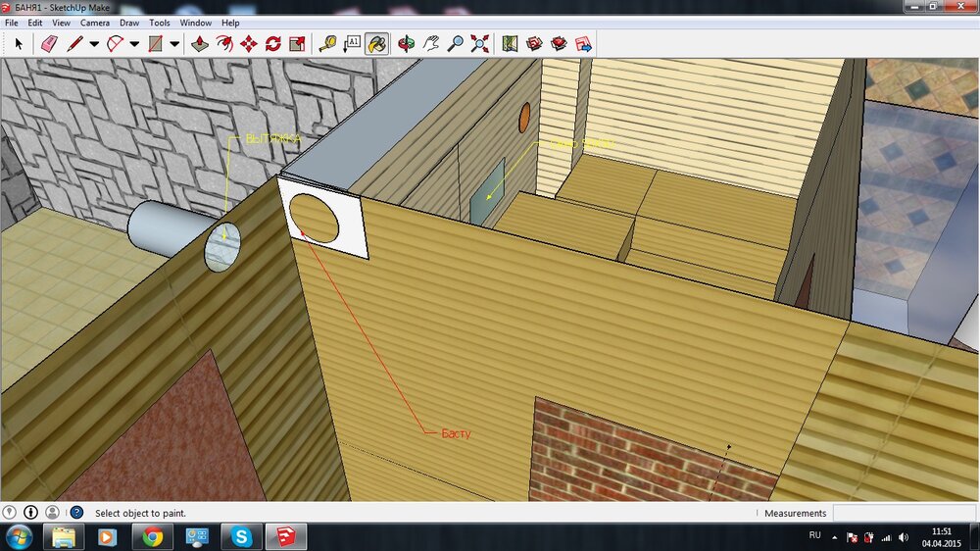The height and width of the screenshot is (551, 980).
Task: Select the Pan hand tool
Action: tap(431, 43)
